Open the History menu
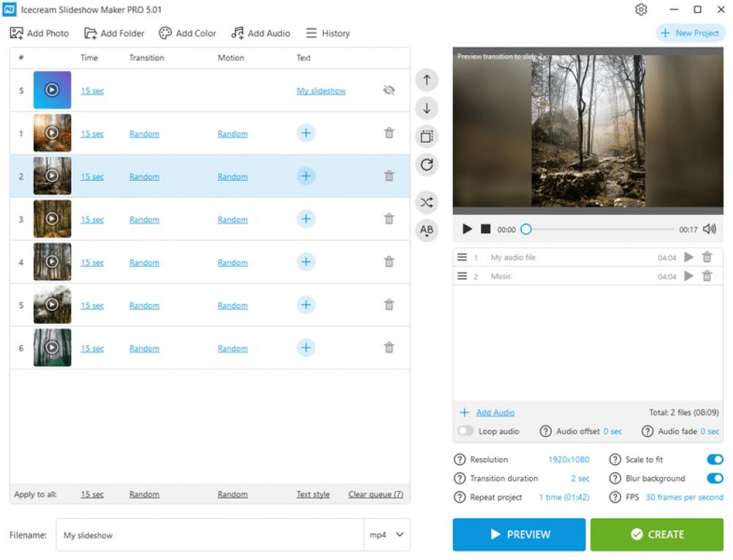Viewport: 733px width, 560px height. (327, 33)
